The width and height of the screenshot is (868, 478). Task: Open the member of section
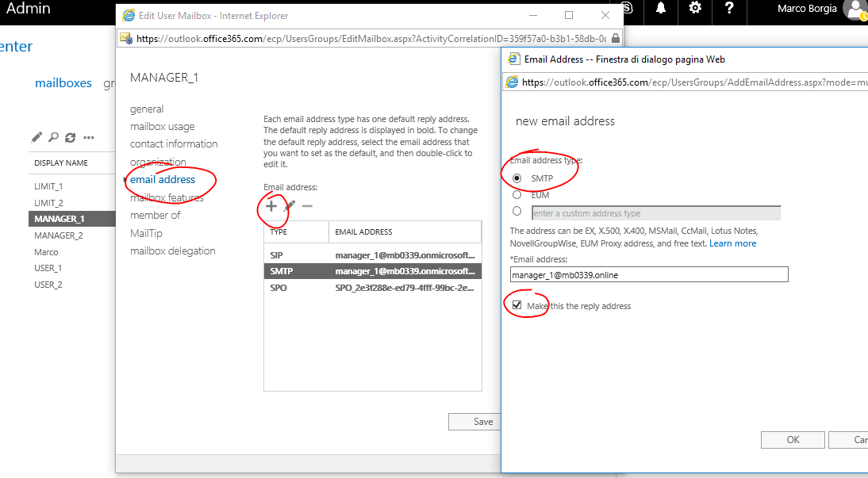(155, 215)
